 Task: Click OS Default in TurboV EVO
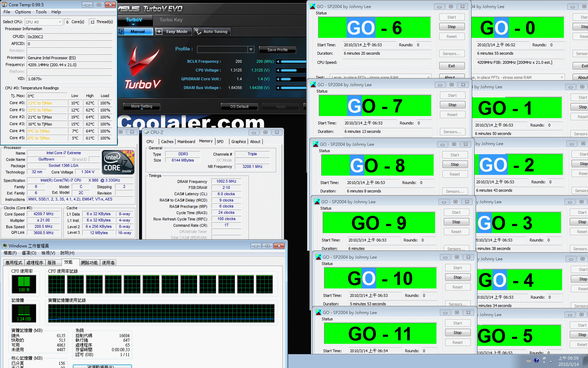click(x=239, y=107)
